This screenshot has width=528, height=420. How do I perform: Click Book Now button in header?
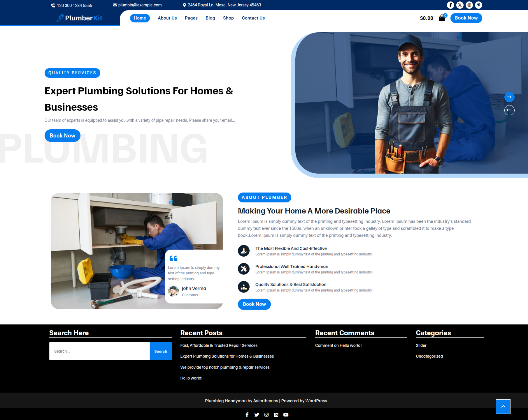point(466,18)
